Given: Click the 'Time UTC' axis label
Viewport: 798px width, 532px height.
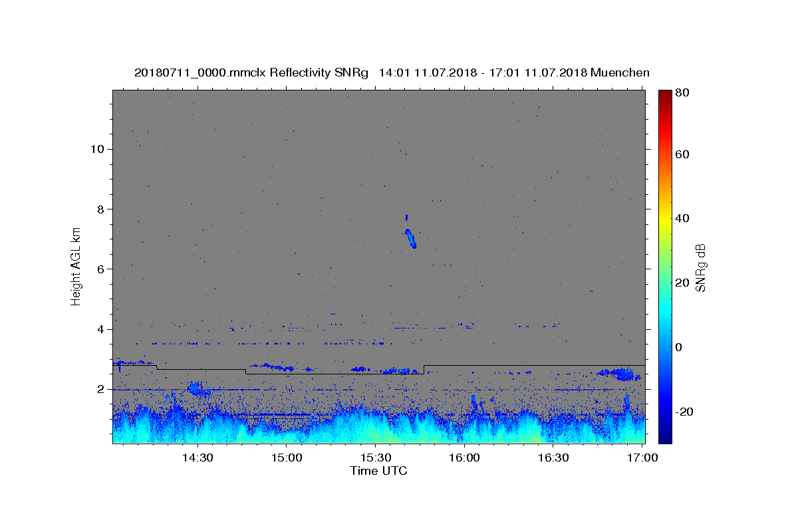Looking at the screenshot, I should (x=378, y=471).
